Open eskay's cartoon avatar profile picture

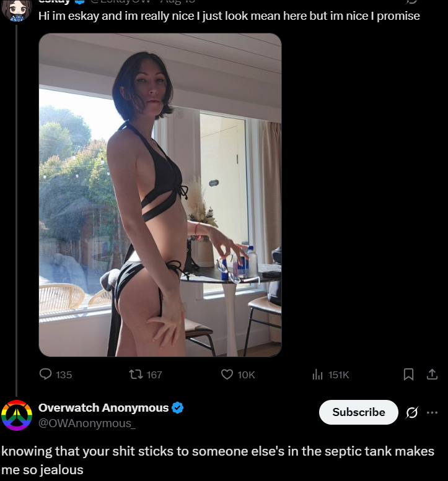pyautogui.click(x=17, y=10)
